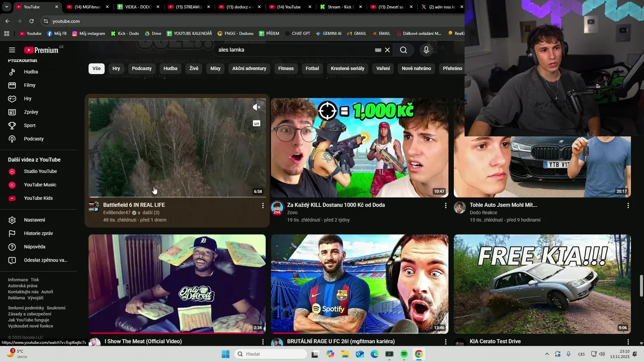Select the Podcasty filter chip
Image resolution: width=644 pixels, height=362 pixels.
(142, 68)
